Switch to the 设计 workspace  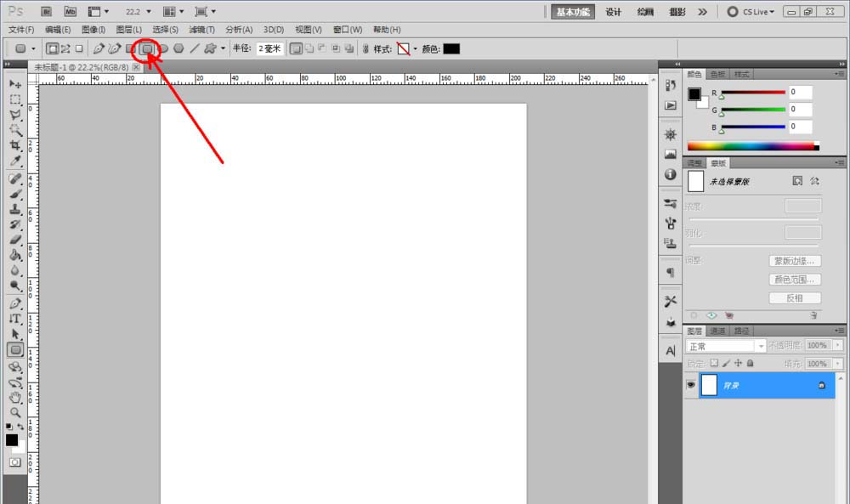(x=613, y=11)
